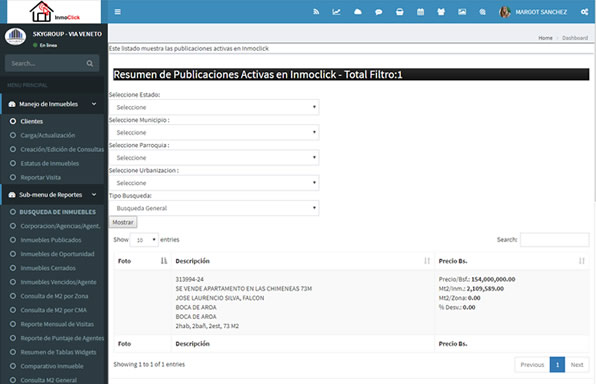Click the Home breadcrumb link
596x384 pixels.
[545, 38]
